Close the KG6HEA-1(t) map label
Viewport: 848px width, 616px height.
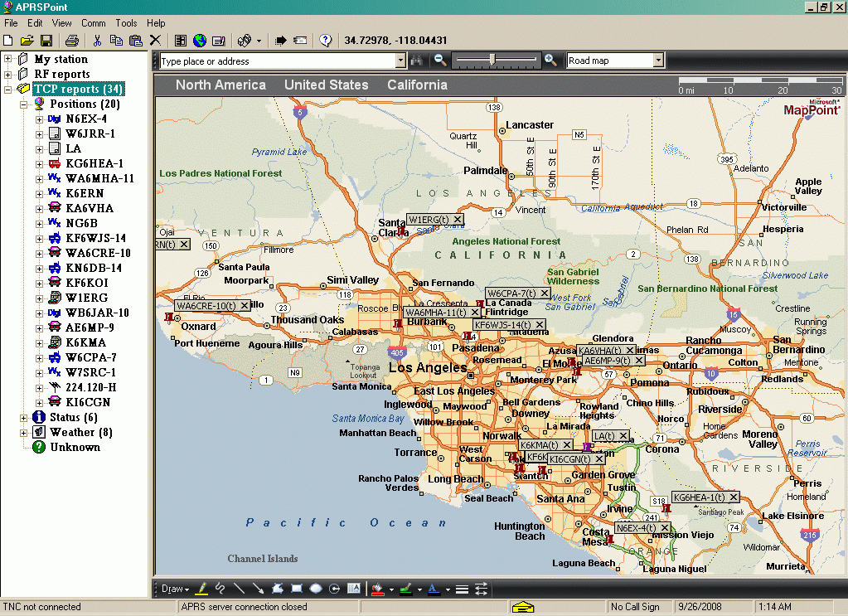click(734, 497)
